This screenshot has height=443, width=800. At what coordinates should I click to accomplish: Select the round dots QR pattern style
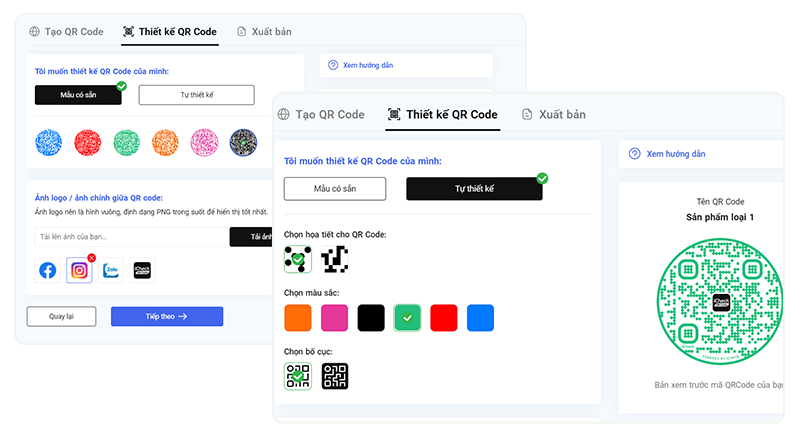298,259
